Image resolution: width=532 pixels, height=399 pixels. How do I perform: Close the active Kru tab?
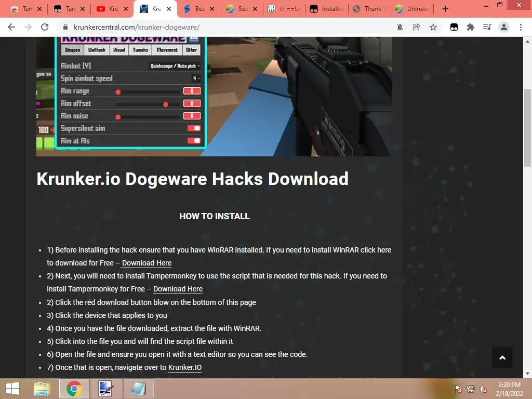tap(169, 9)
